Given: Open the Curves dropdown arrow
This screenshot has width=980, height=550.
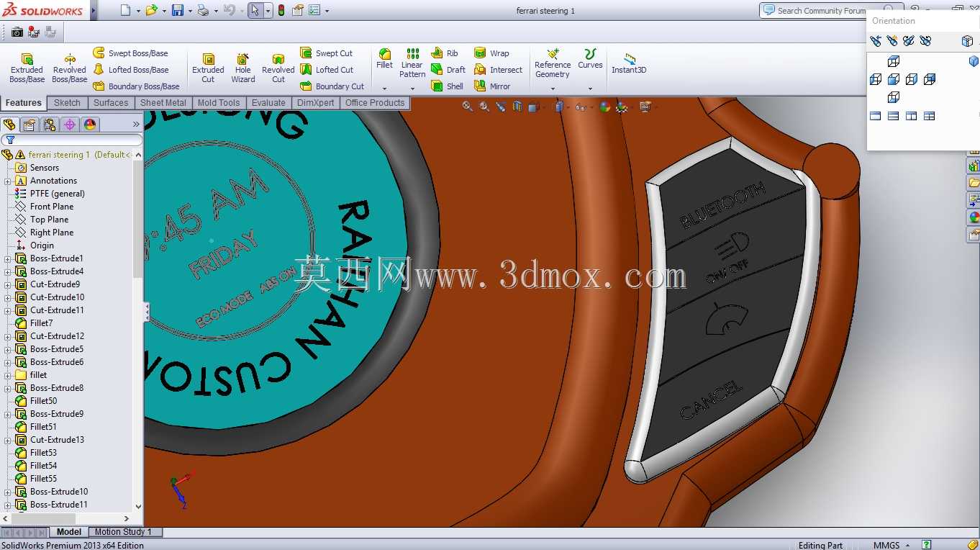Looking at the screenshot, I should tap(590, 89).
